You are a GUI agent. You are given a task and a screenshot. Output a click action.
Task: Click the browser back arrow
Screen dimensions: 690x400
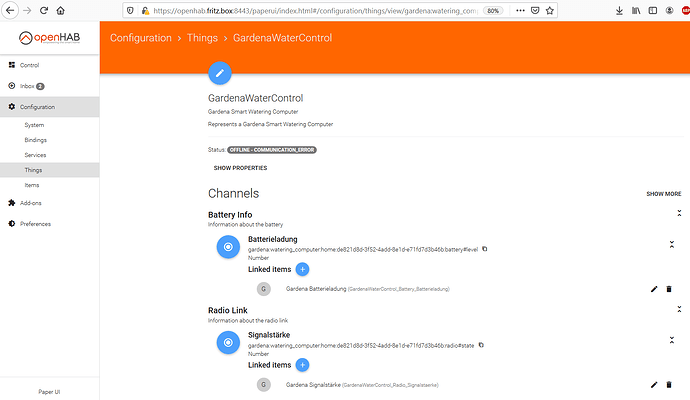pos(10,11)
